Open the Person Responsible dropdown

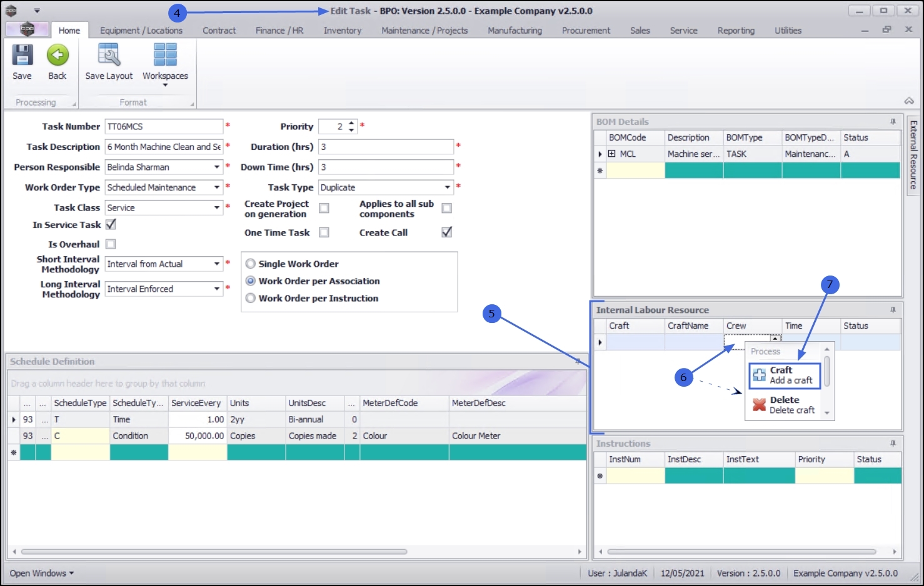point(217,167)
